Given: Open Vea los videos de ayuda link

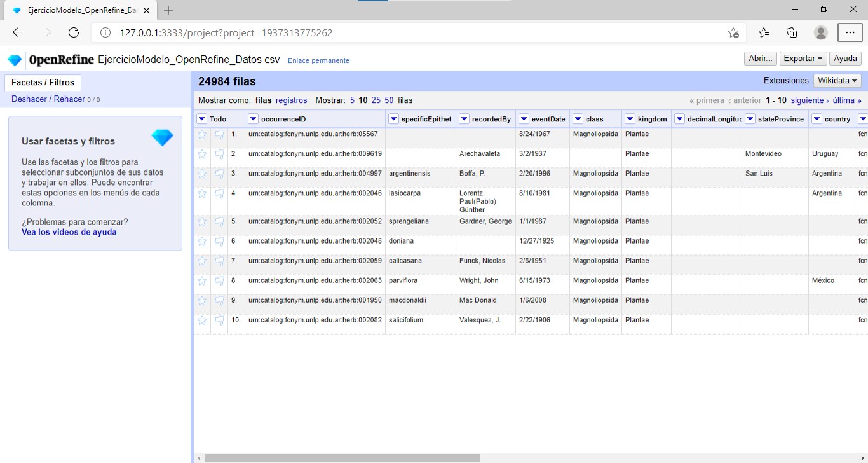Looking at the screenshot, I should click(x=69, y=232).
